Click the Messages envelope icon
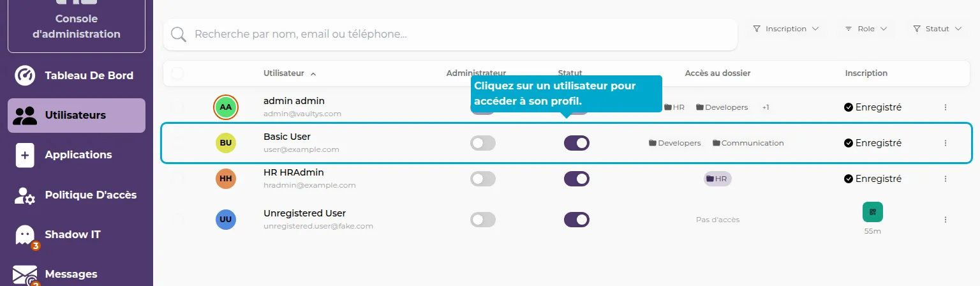The image size is (980, 286). tap(25, 275)
